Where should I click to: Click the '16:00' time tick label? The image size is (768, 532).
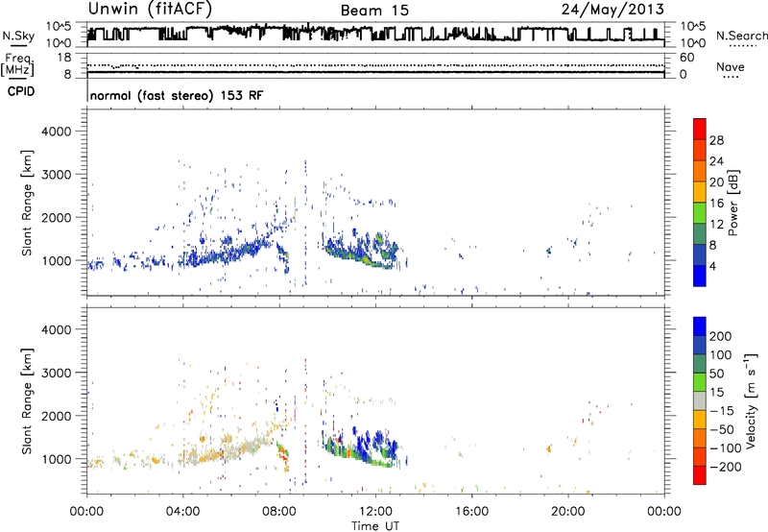(471, 512)
